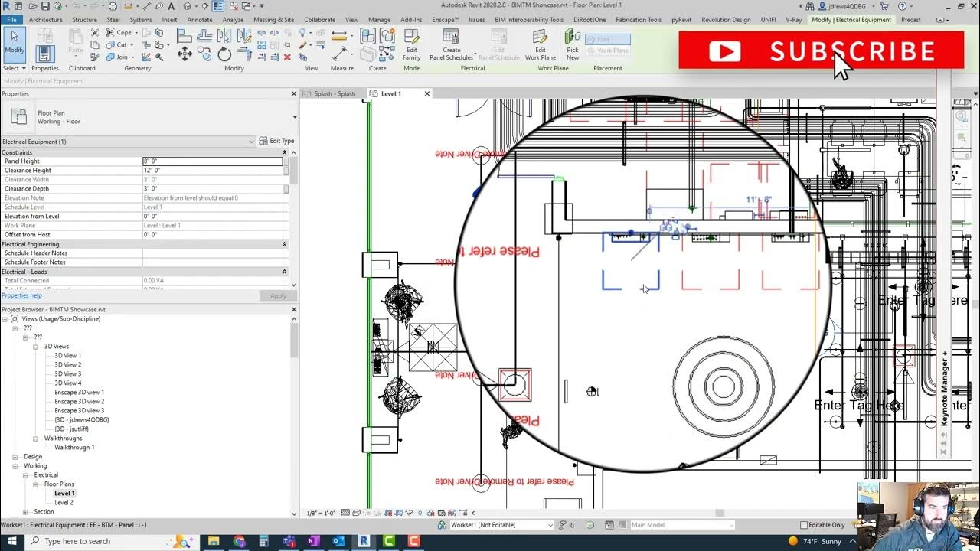
Task: Click the red Delete X icon
Action: click(287, 57)
